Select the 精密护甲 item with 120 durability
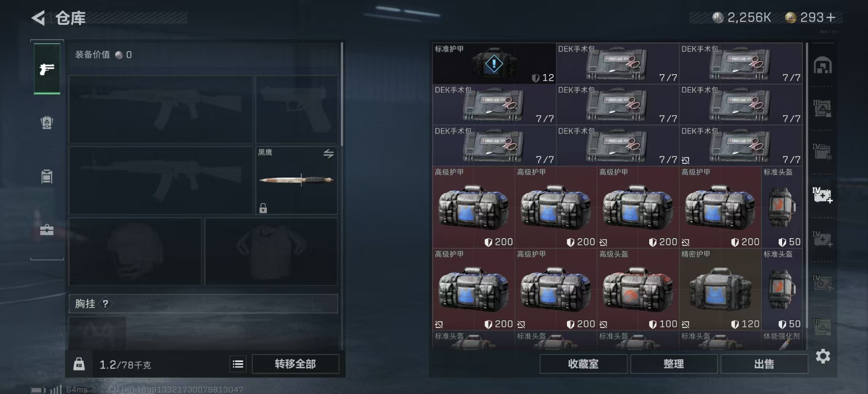868x394 pixels. 720,289
